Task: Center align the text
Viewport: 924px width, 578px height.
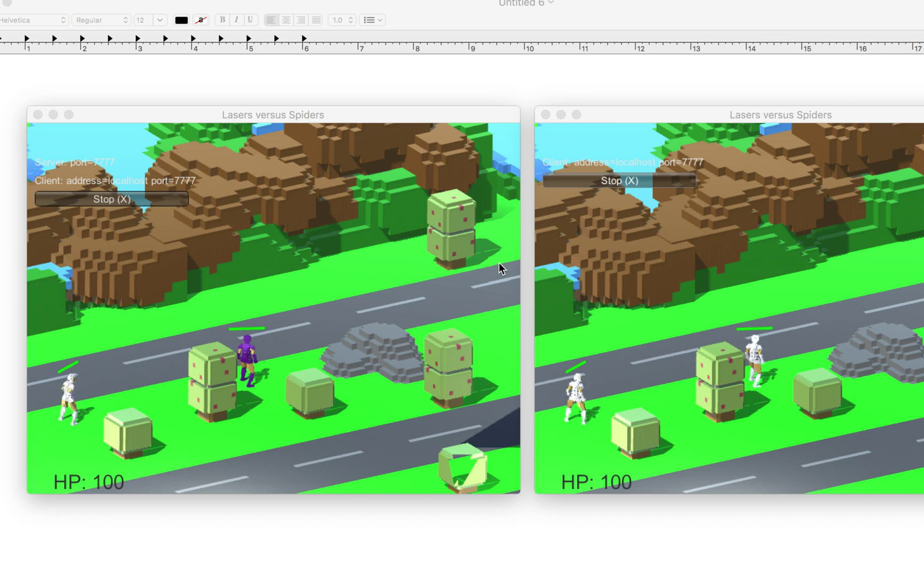Action: tap(286, 20)
